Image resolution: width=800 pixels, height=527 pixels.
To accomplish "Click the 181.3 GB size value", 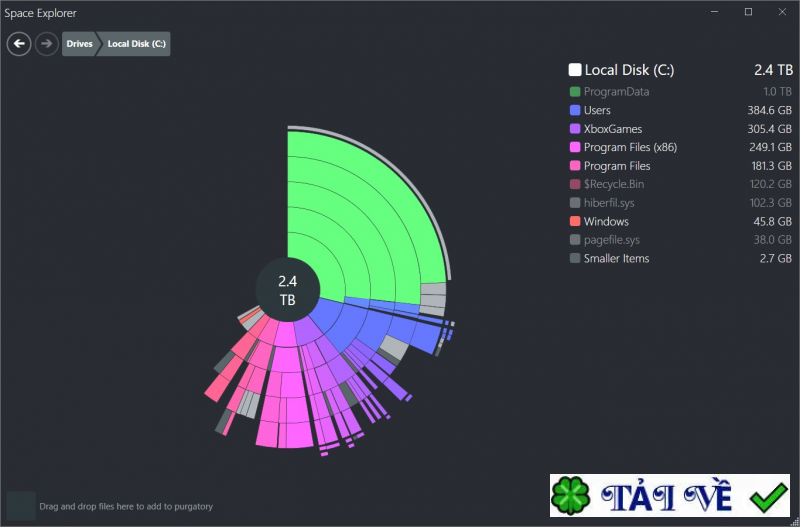I will tap(771, 166).
